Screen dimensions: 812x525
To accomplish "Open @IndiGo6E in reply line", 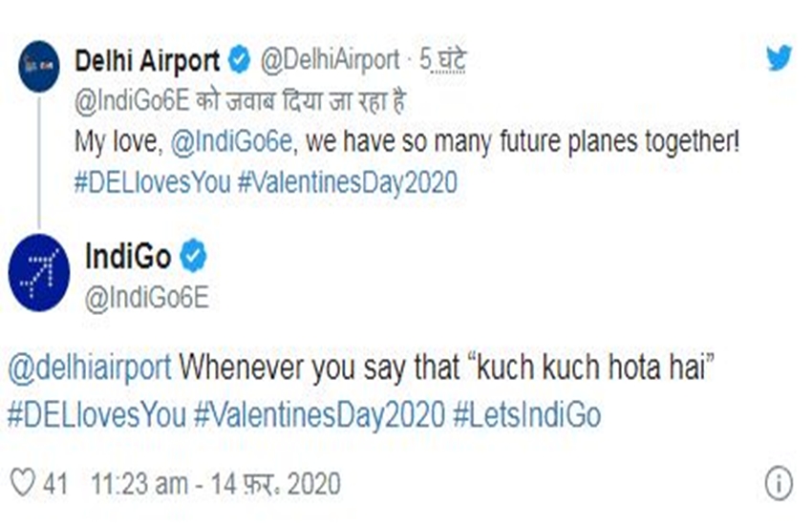I will tap(132, 100).
